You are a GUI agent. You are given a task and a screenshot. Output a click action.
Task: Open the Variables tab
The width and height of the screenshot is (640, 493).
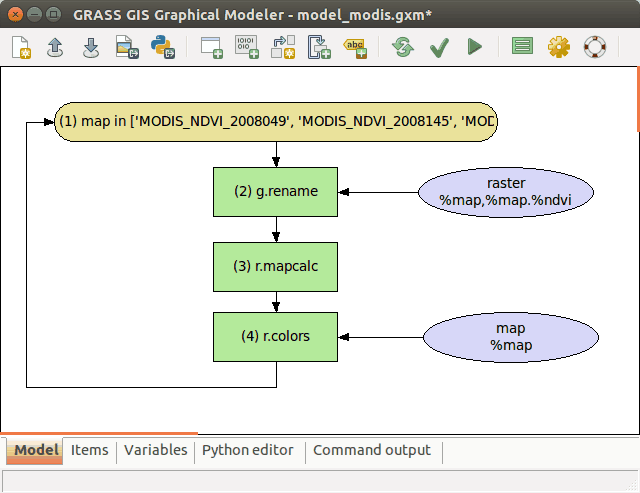[155, 451]
